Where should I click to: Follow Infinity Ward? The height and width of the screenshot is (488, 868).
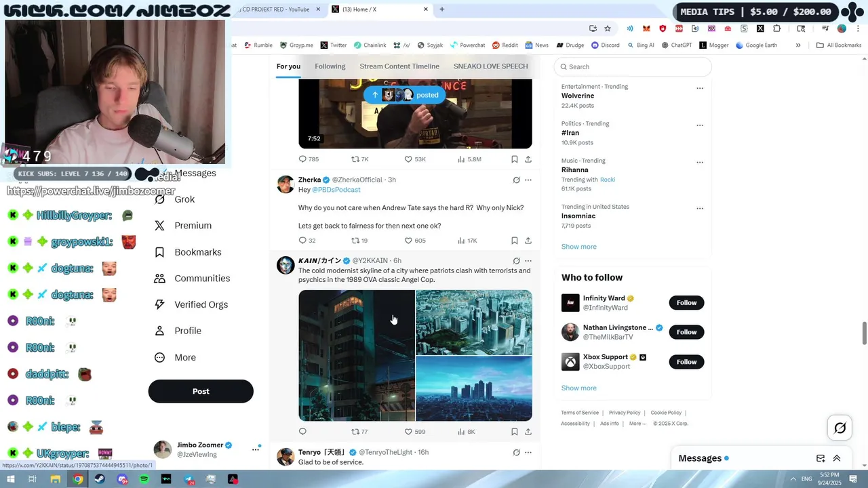pyautogui.click(x=686, y=303)
